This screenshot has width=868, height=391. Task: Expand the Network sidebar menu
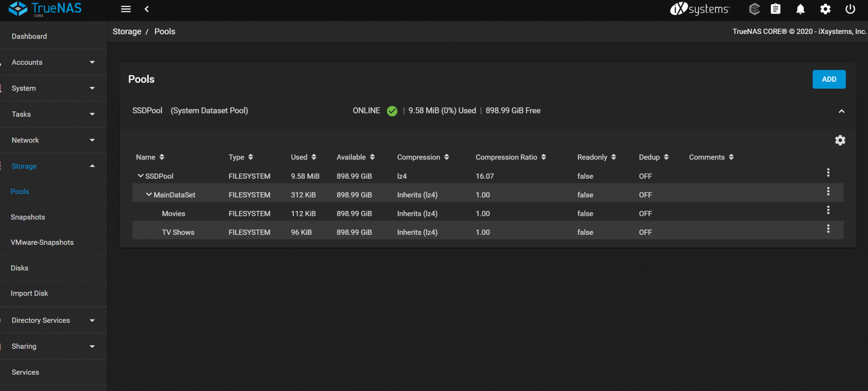coord(53,140)
